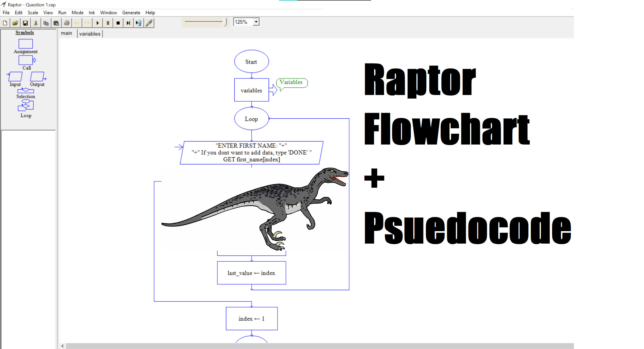Open the Generate menu
This screenshot has height=349, width=644.
(131, 12)
